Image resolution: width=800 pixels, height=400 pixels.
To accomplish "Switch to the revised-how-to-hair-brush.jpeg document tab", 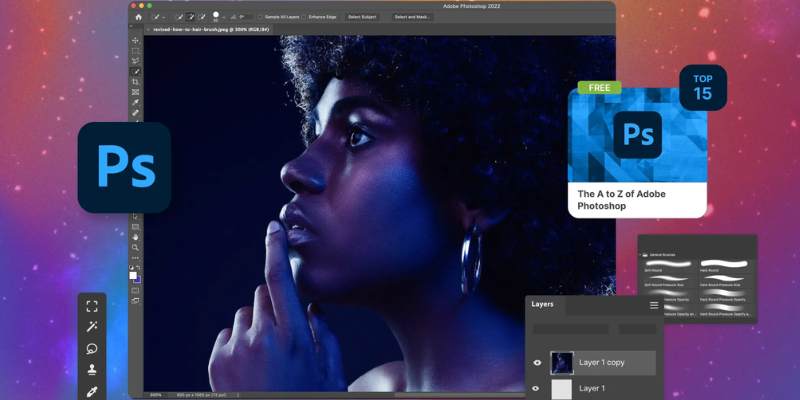I will pos(209,30).
